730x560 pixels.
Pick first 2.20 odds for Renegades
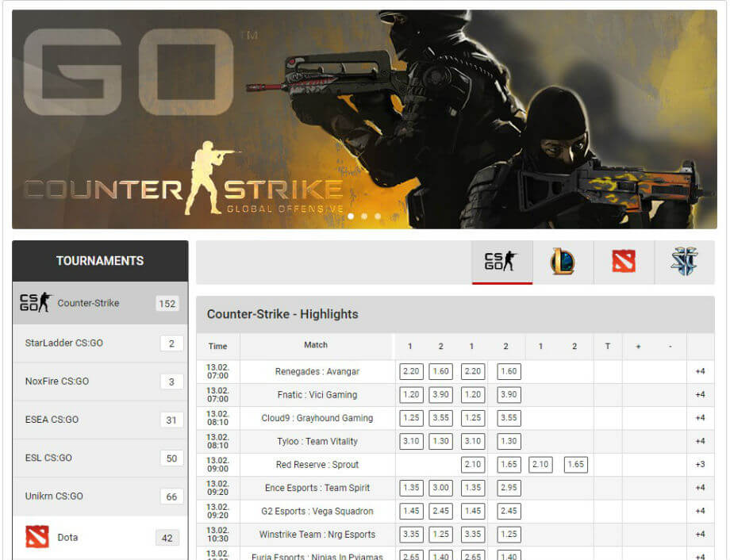[411, 371]
